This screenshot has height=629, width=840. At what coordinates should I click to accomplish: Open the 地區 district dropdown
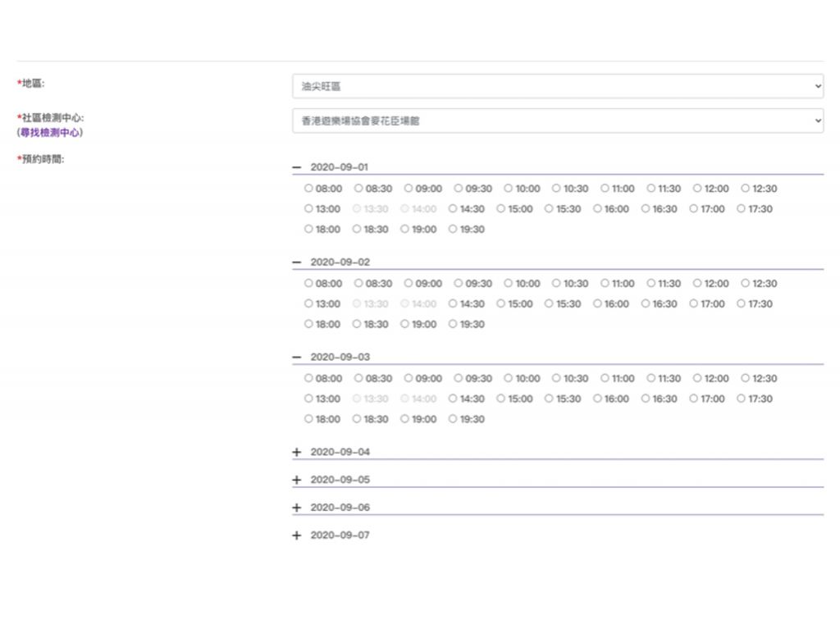click(x=557, y=86)
